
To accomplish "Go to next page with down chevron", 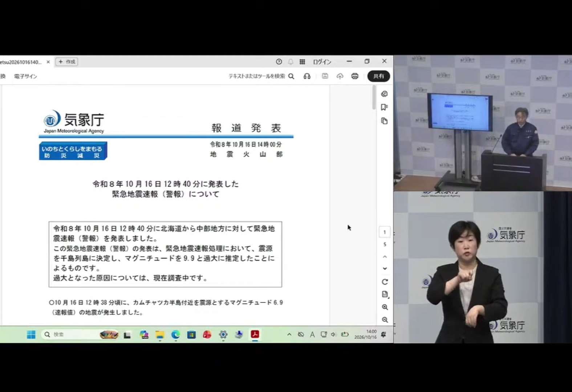I will [x=385, y=269].
